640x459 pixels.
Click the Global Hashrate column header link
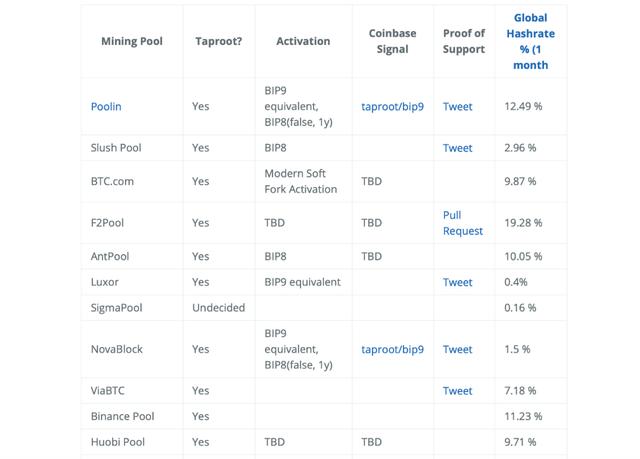click(530, 41)
